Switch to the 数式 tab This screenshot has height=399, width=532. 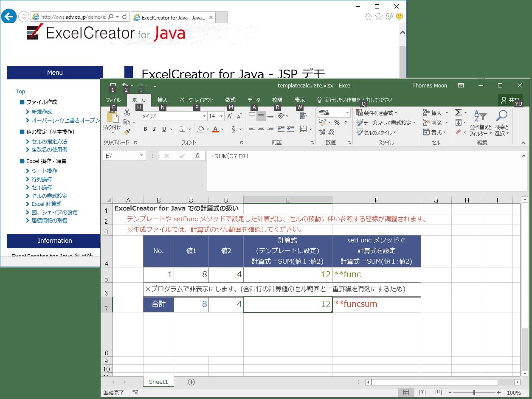(230, 100)
